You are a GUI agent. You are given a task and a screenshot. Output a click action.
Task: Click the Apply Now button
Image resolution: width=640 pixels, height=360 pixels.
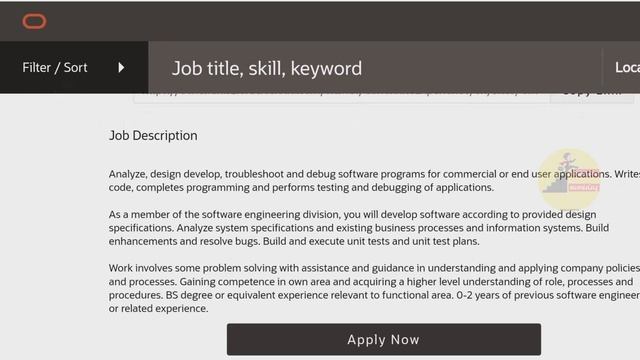tap(384, 339)
